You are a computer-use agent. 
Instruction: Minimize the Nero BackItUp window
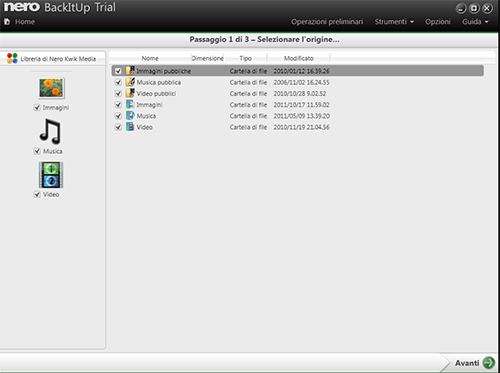point(461,8)
